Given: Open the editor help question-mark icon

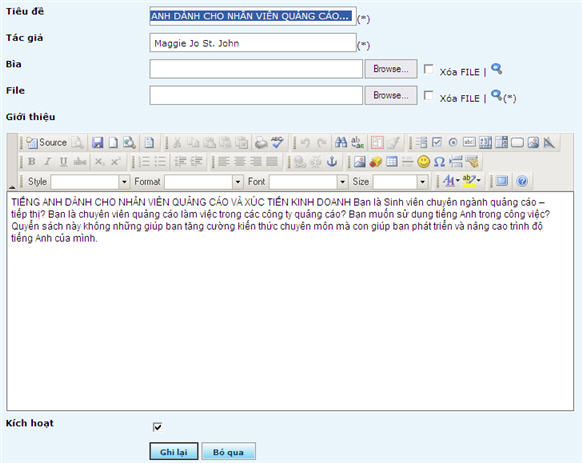Looking at the screenshot, I should (522, 181).
